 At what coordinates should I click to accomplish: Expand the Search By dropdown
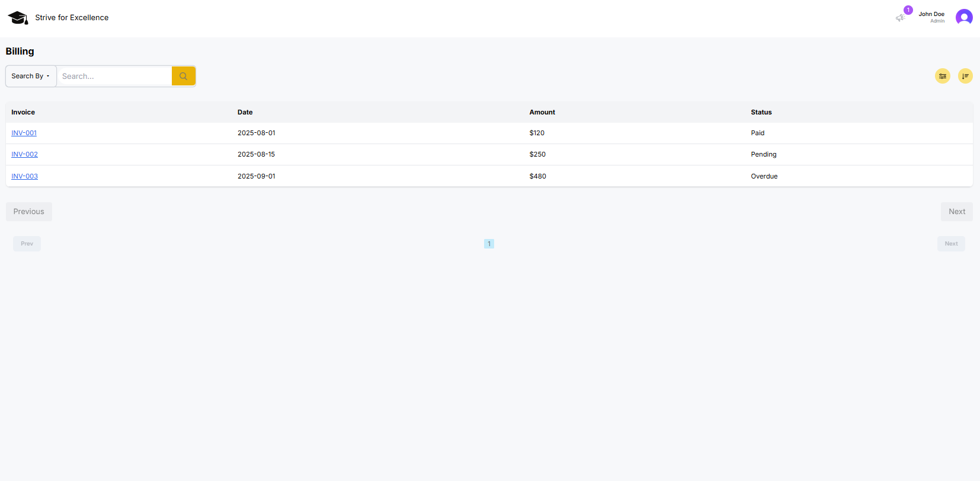click(x=31, y=76)
